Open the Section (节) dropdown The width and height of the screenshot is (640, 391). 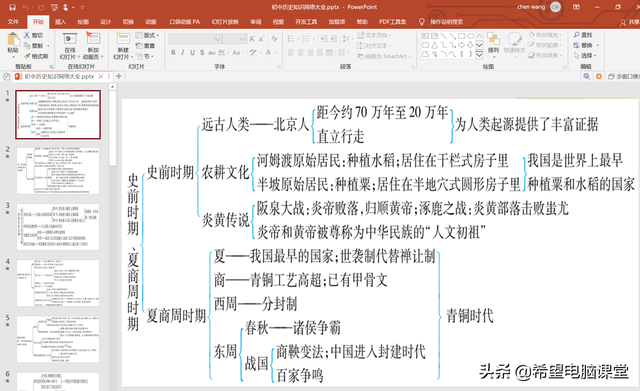pyautogui.click(x=144, y=56)
